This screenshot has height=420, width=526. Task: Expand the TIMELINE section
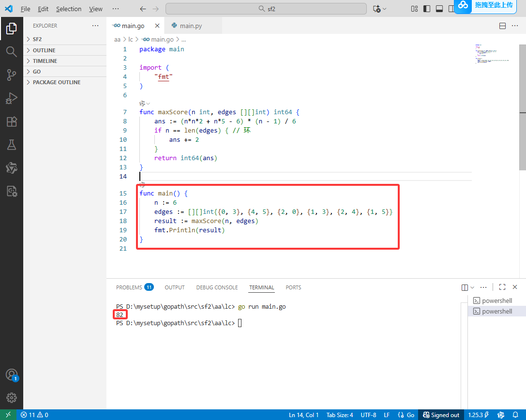pos(65,61)
